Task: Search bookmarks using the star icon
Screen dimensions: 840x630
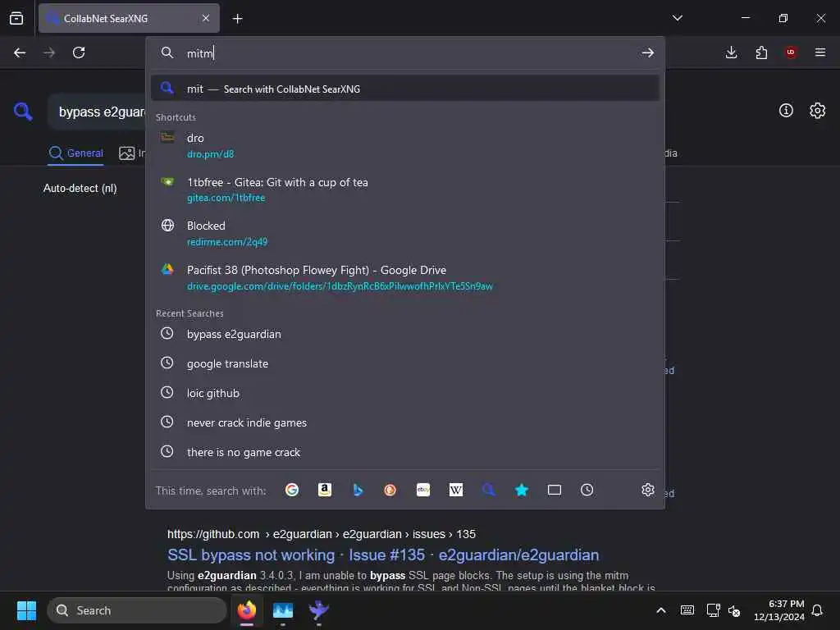Action: 521,490
